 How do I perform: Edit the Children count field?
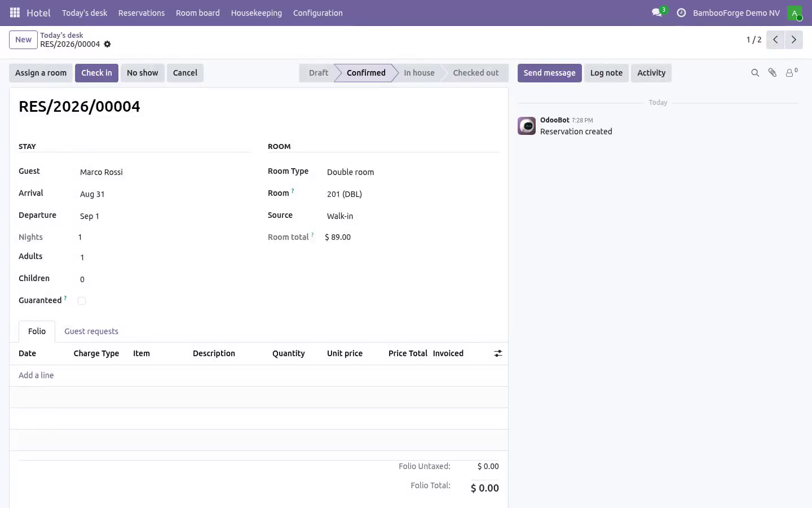(164, 279)
